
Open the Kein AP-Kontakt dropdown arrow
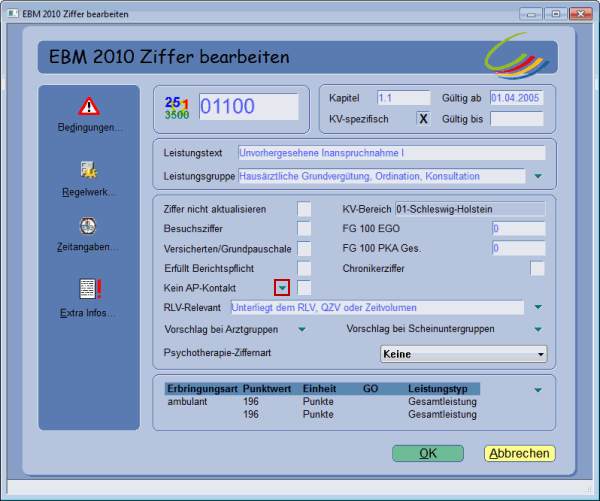coord(282,288)
